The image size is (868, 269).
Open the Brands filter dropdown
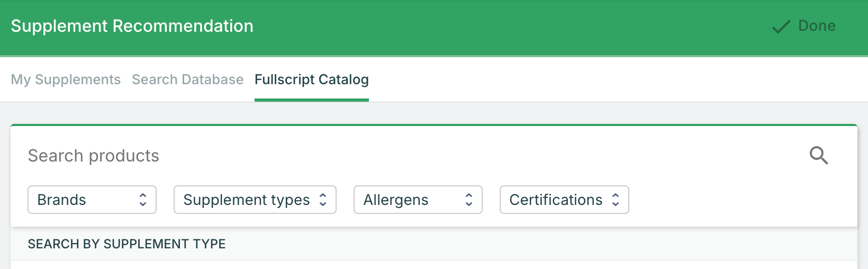click(x=92, y=200)
